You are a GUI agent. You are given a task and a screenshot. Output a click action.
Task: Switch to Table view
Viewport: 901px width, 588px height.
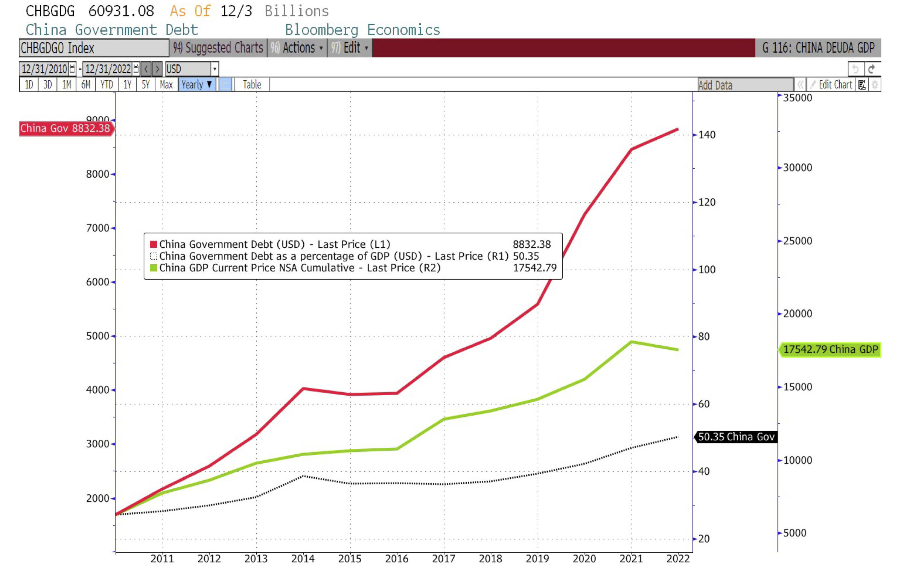252,84
